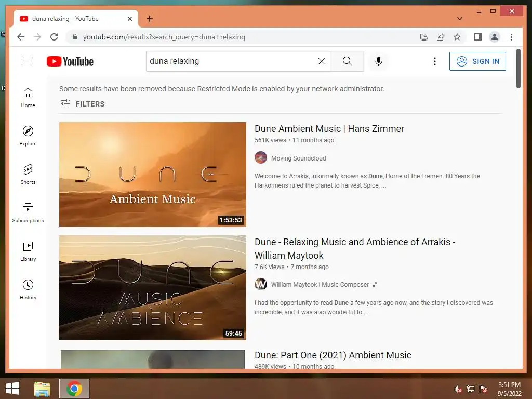532x399 pixels.
Task: Open Dune Ambient Music | Hans Zimmer title
Action: pos(329,129)
